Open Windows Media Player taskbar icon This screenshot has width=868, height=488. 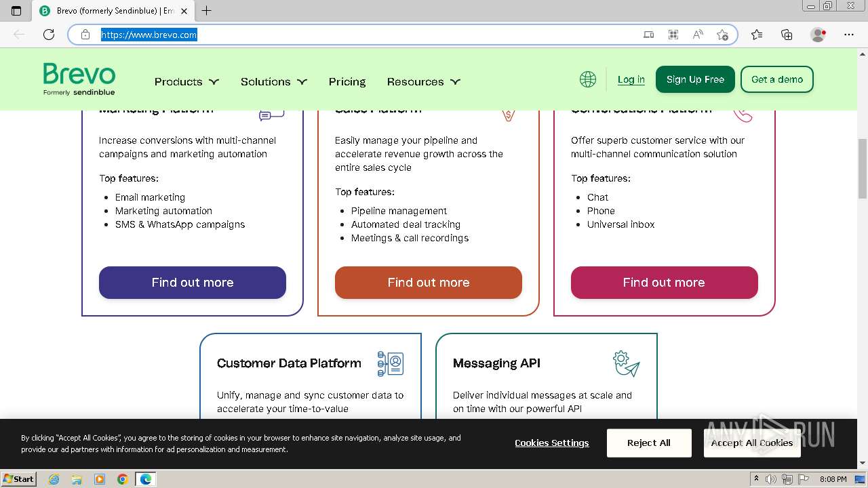[x=100, y=479]
